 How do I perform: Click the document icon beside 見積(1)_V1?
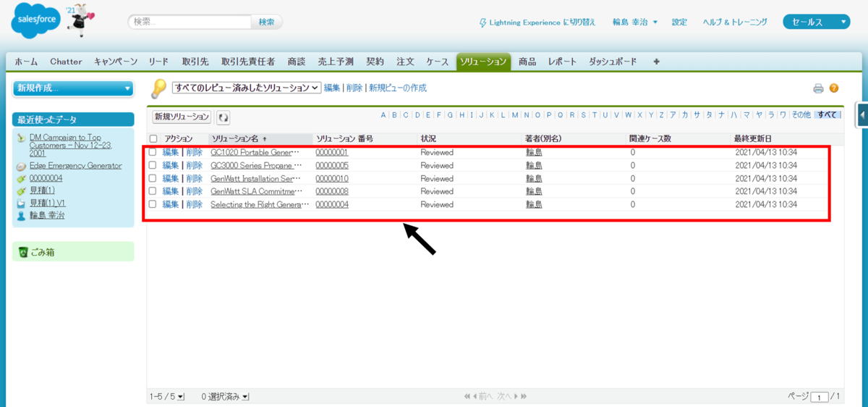click(22, 204)
